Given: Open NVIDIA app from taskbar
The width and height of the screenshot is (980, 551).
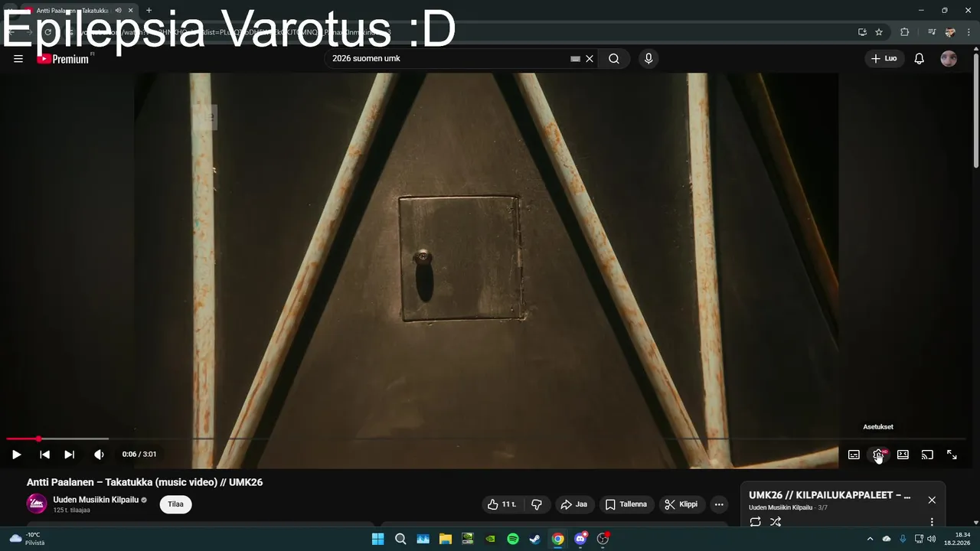Looking at the screenshot, I should click(490, 539).
